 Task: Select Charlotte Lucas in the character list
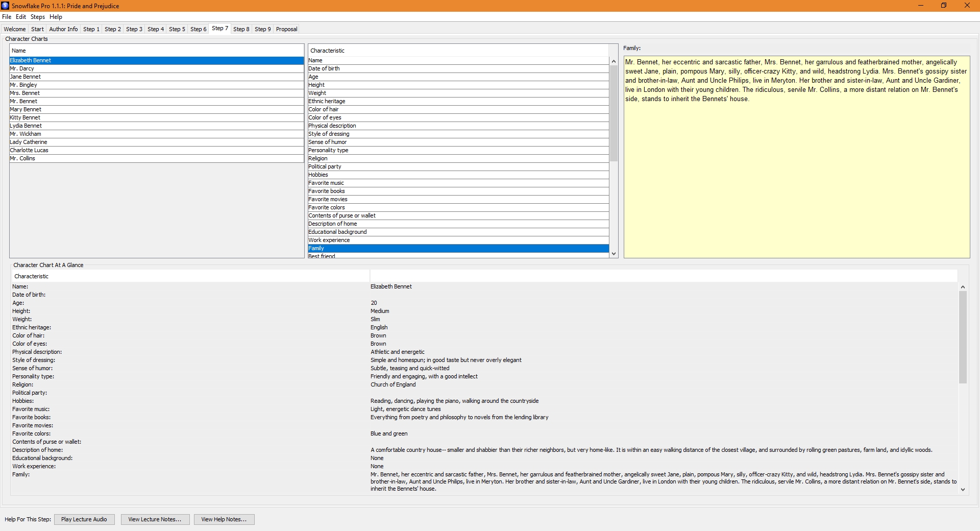click(x=157, y=150)
